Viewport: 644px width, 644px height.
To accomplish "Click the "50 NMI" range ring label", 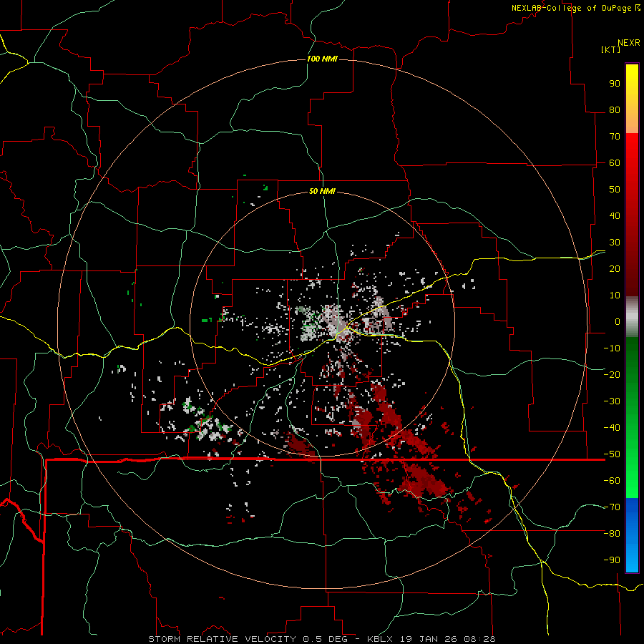I will pos(322,191).
